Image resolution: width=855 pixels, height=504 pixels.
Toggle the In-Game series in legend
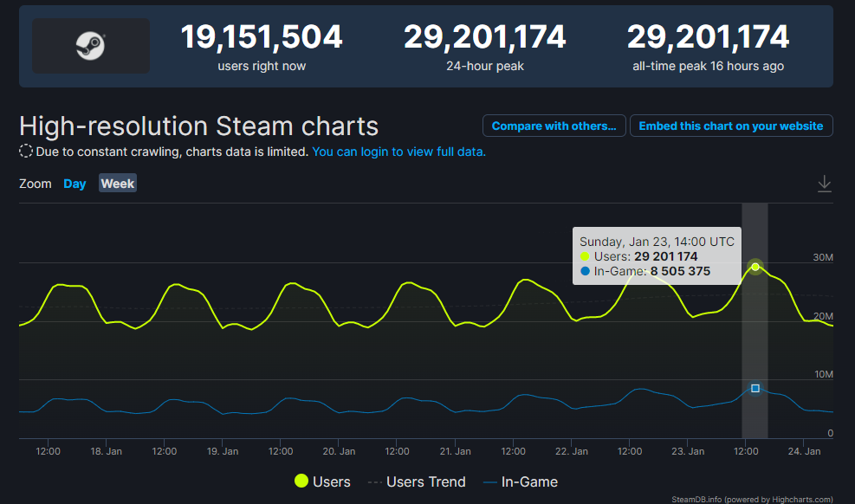[521, 481]
